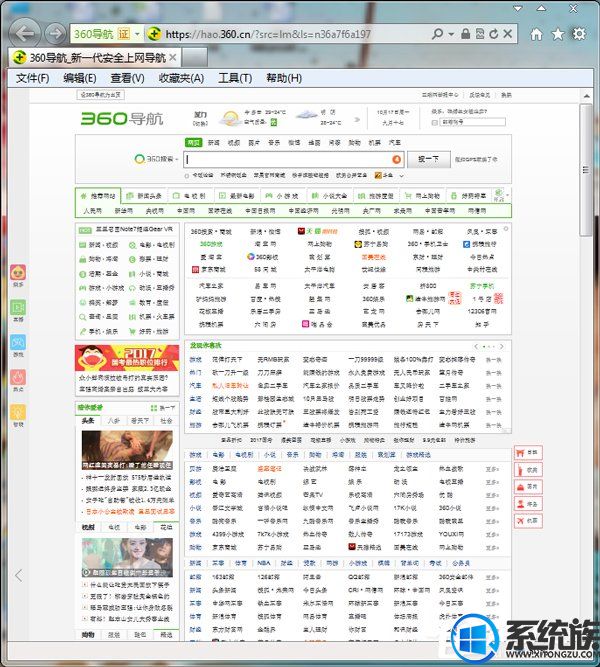Show previous page of the recommendations carousel
Image resolution: width=600 pixels, height=667 pixels.
click(x=476, y=346)
